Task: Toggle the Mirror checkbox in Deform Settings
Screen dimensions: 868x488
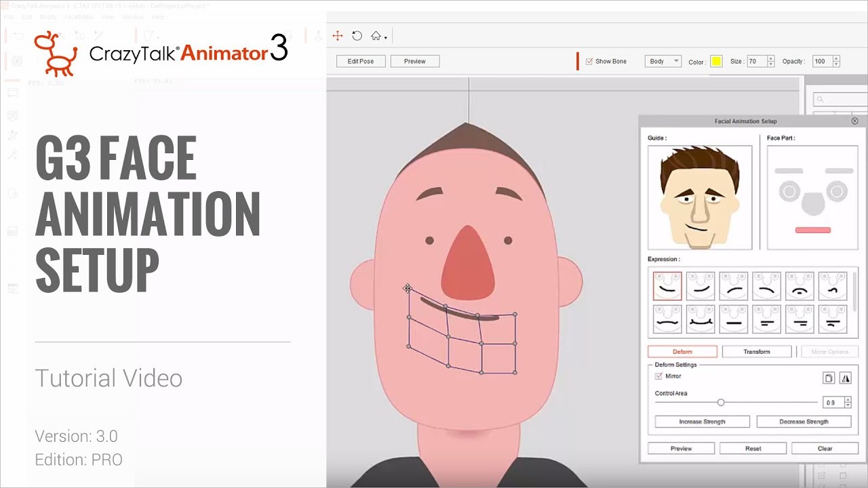Action: pyautogui.click(x=658, y=376)
